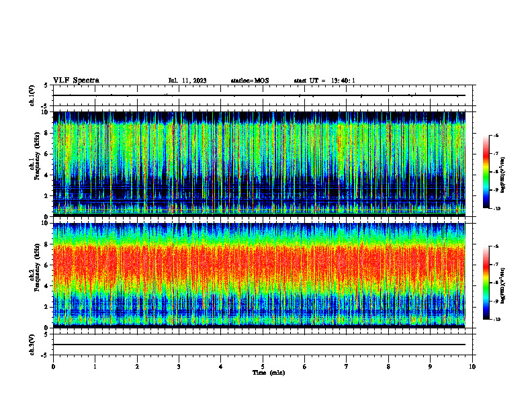Click the time axis tick label '3'
This screenshot has width=532, height=411.
coord(179,367)
